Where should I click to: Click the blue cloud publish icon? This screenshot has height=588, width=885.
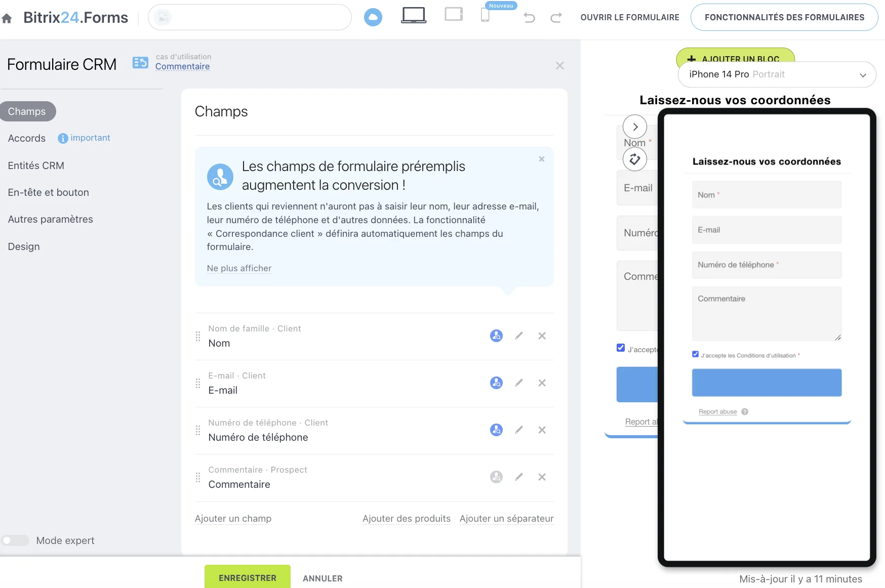pos(373,17)
